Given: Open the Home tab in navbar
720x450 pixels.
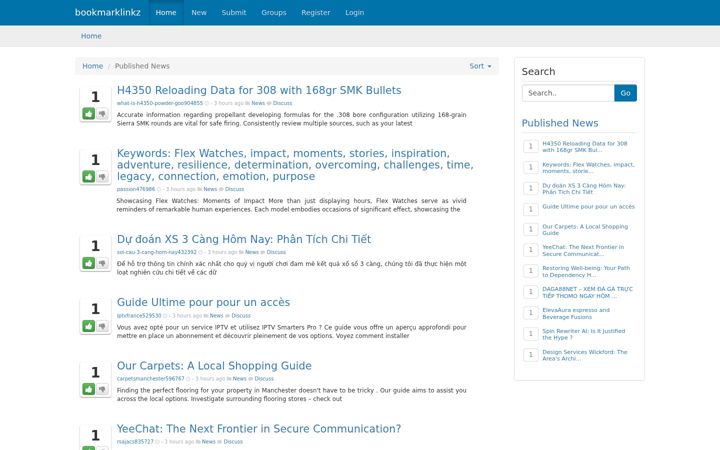Looking at the screenshot, I should [x=166, y=12].
